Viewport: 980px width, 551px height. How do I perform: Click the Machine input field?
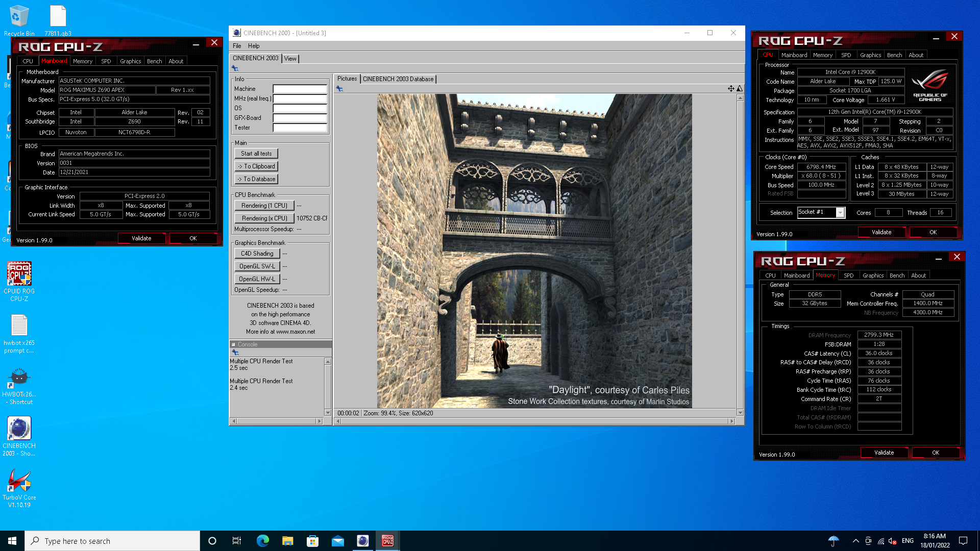click(x=300, y=89)
